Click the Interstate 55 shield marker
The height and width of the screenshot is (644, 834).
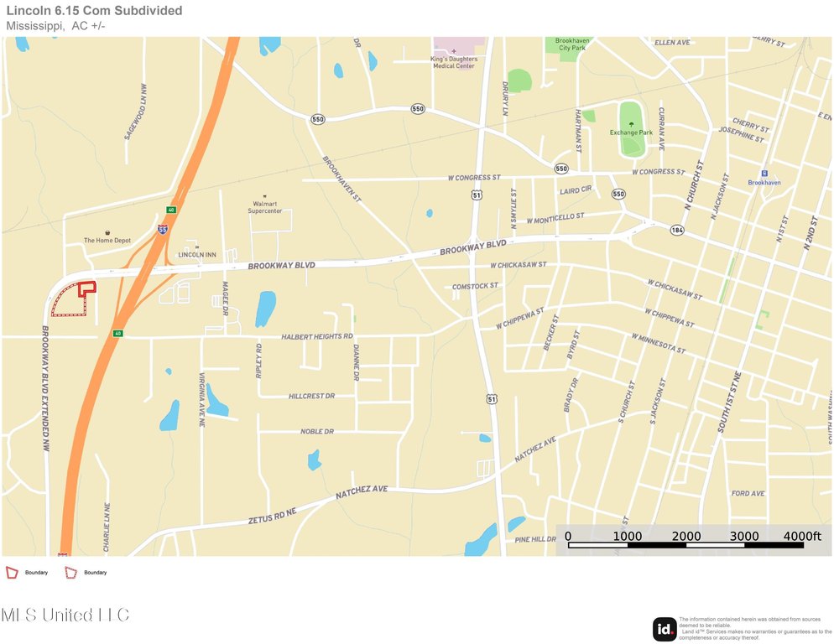coord(163,228)
